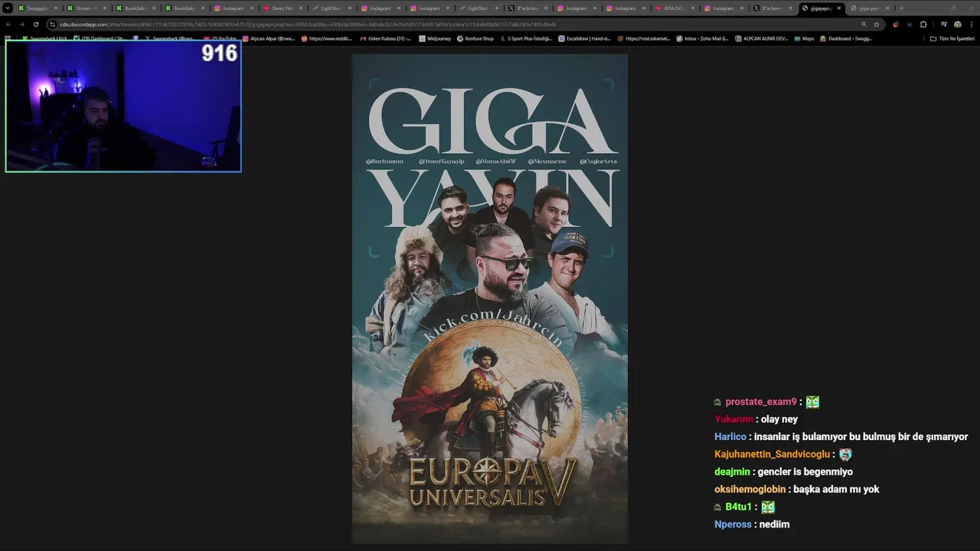Image resolution: width=980 pixels, height=551 pixels.
Task: Bookmark this page with the star icon
Action: tap(877, 24)
